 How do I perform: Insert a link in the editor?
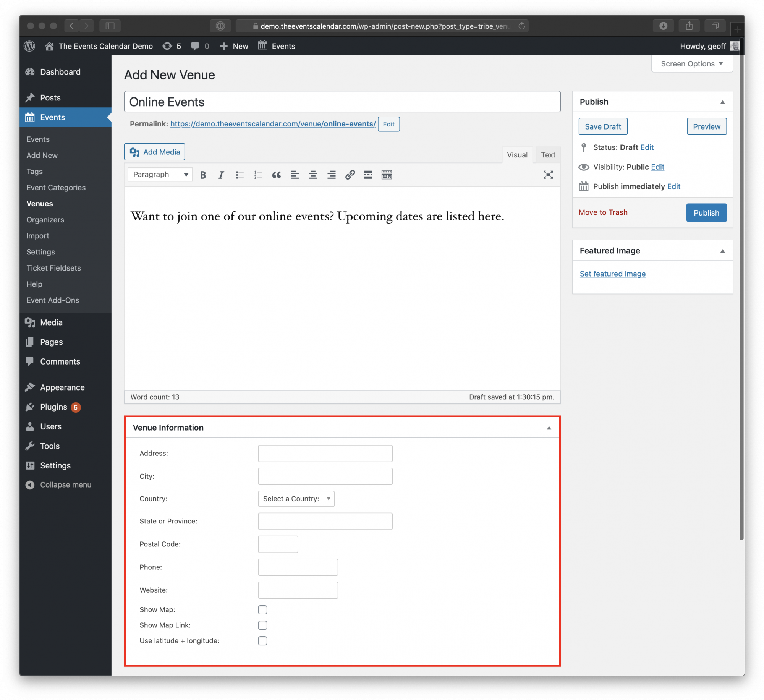pos(350,175)
